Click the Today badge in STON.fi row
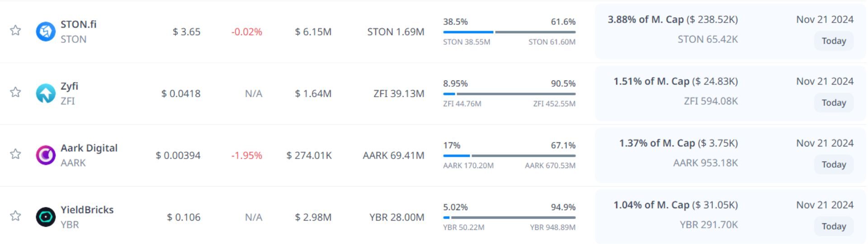868x244 pixels. coord(834,41)
